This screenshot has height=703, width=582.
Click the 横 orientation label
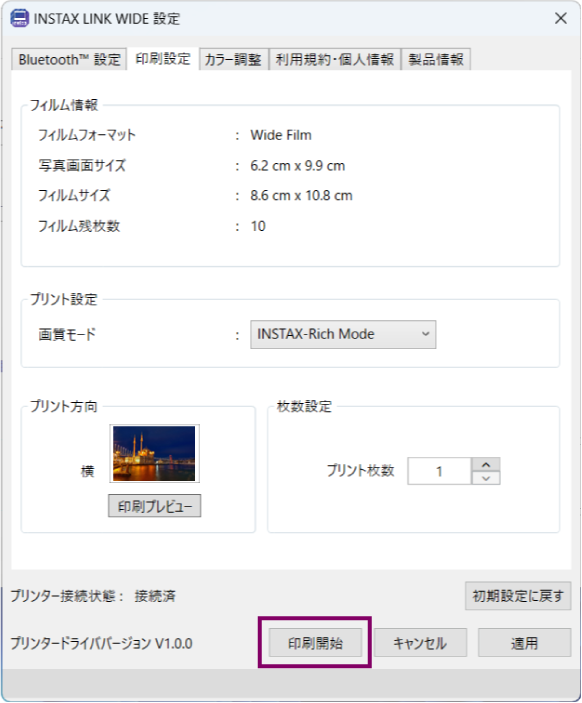87,471
